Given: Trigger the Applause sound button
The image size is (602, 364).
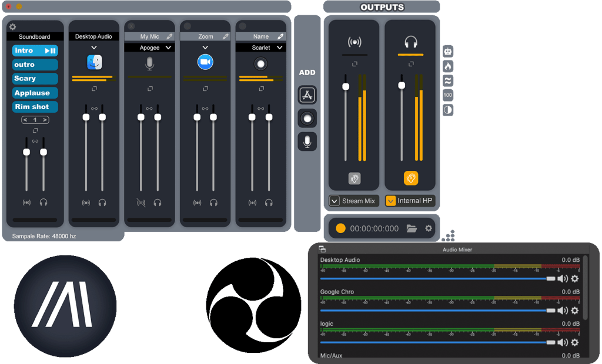Looking at the screenshot, I should [x=35, y=93].
